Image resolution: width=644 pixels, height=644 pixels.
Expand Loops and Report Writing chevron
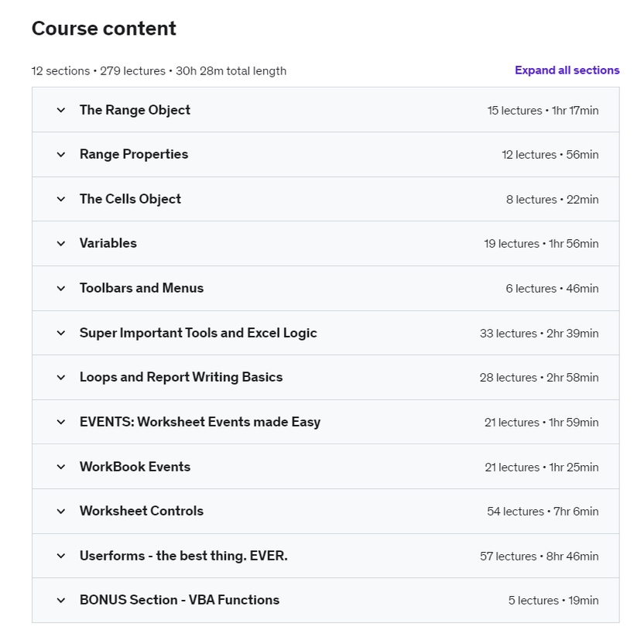(61, 378)
